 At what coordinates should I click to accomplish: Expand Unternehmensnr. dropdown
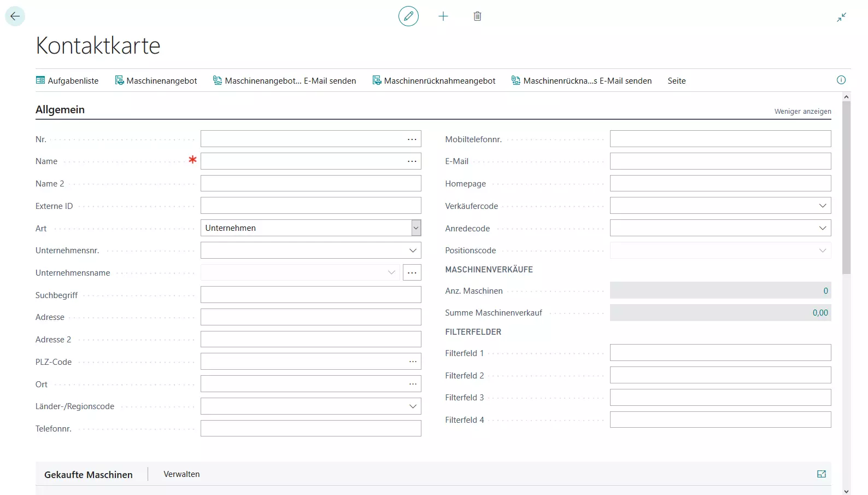point(413,251)
